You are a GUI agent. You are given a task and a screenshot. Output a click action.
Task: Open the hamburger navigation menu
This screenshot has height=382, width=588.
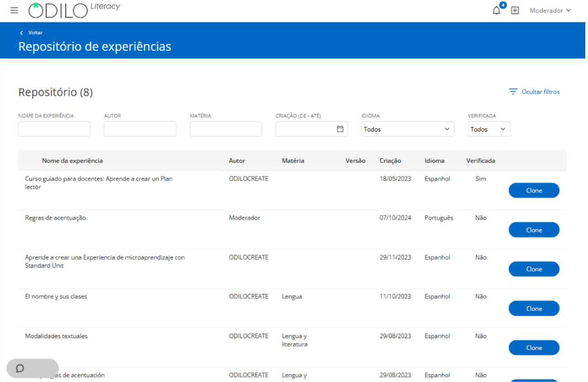pyautogui.click(x=14, y=10)
